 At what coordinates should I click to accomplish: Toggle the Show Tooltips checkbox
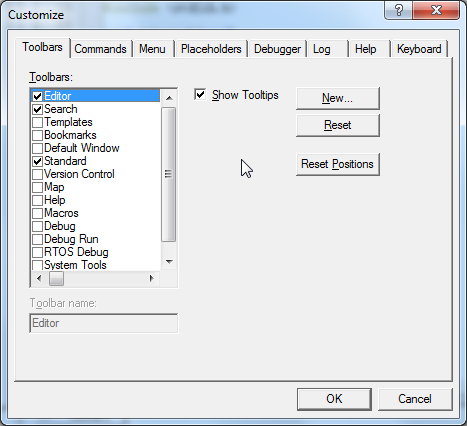point(200,95)
